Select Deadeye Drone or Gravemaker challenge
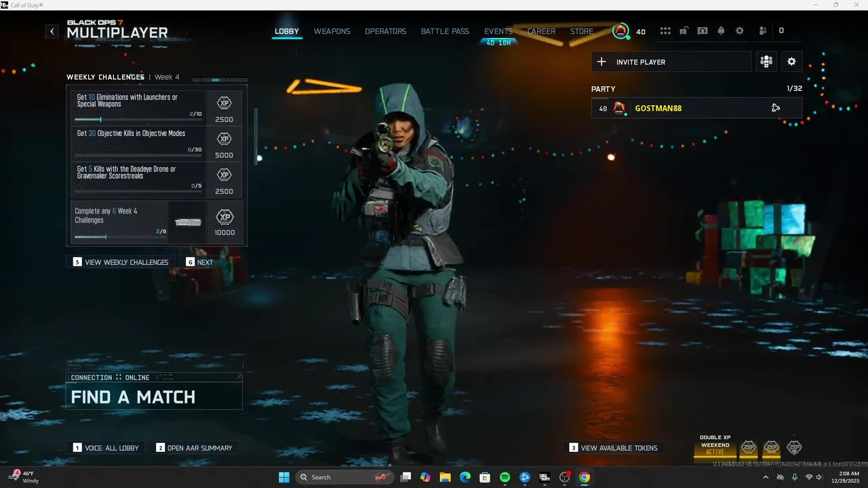Image resolution: width=868 pixels, height=488 pixels. pos(157,179)
